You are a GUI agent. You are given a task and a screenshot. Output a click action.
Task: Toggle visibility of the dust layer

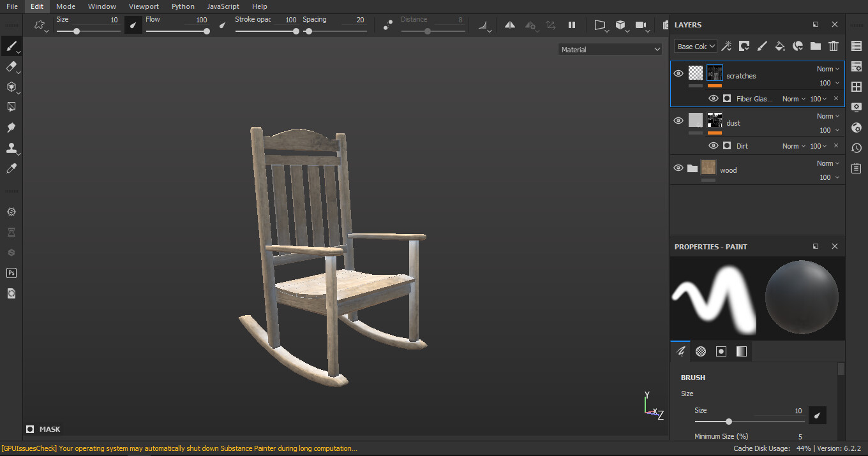pos(678,120)
